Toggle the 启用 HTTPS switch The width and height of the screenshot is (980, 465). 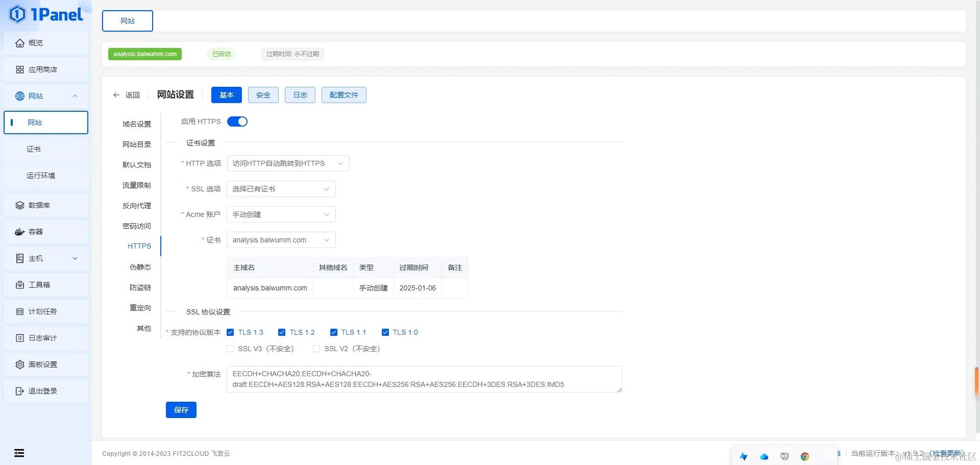(237, 121)
